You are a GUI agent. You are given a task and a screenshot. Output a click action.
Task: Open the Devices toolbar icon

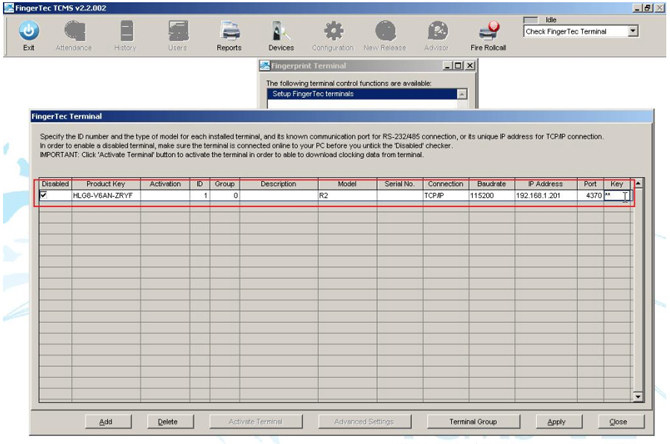tap(281, 31)
